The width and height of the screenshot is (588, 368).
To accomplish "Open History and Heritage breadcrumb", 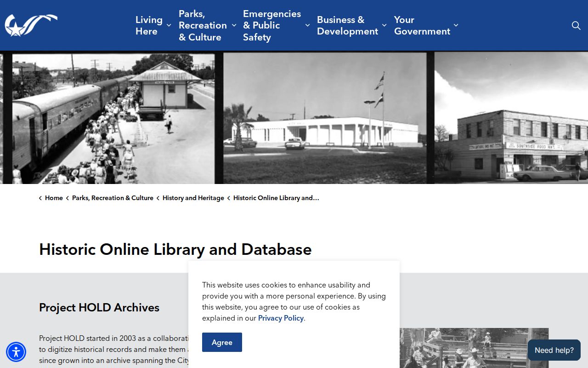I will pyautogui.click(x=193, y=198).
